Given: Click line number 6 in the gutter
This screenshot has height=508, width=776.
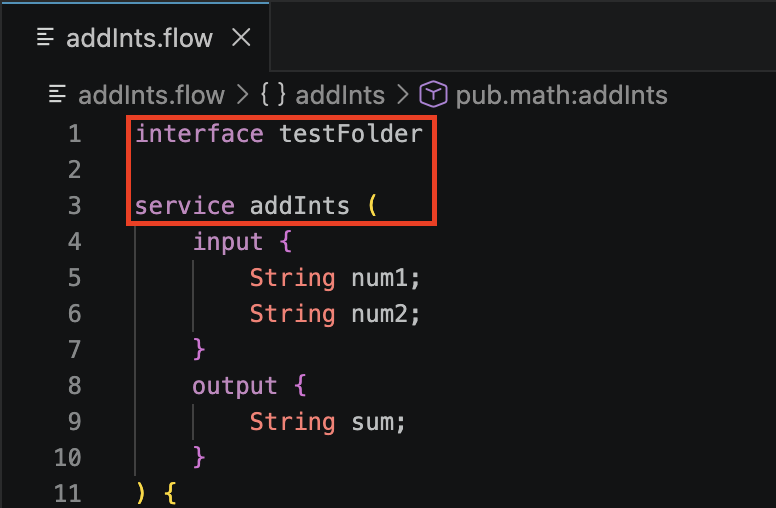Looking at the screenshot, I should point(75,314).
